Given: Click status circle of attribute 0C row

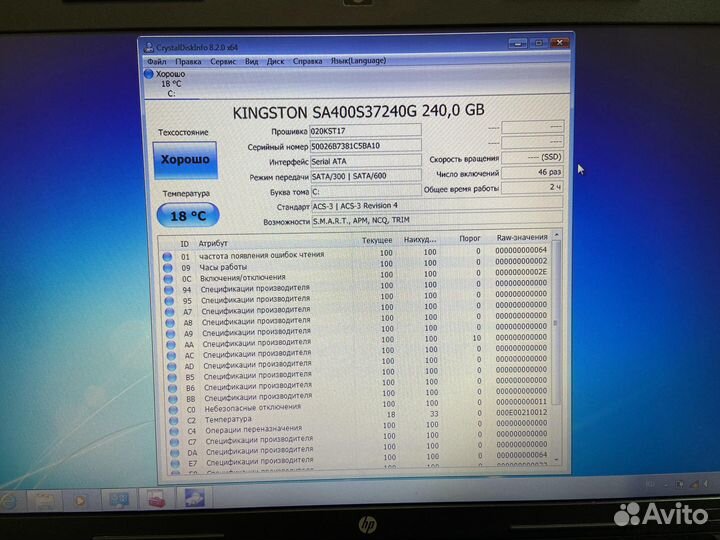Looking at the screenshot, I should (168, 279).
